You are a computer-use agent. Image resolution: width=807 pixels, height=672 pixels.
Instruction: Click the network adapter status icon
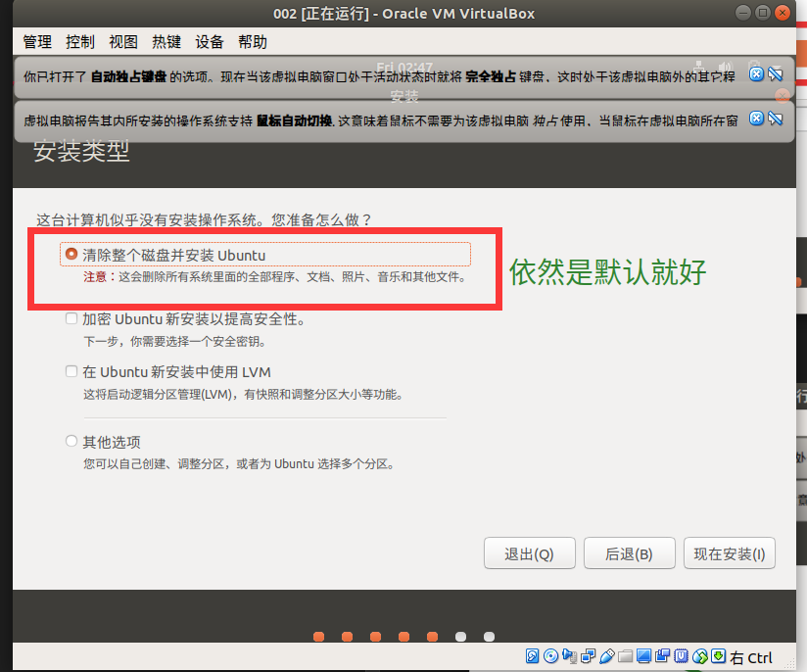click(589, 656)
